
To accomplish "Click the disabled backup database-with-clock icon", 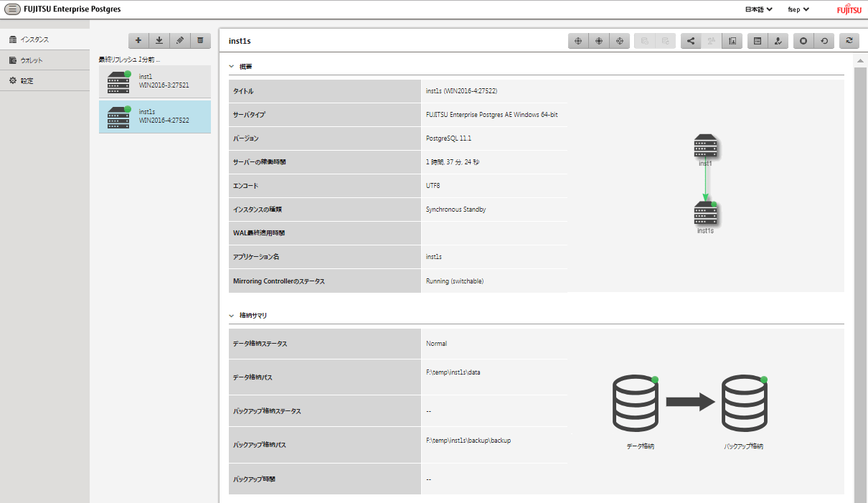I will (644, 41).
